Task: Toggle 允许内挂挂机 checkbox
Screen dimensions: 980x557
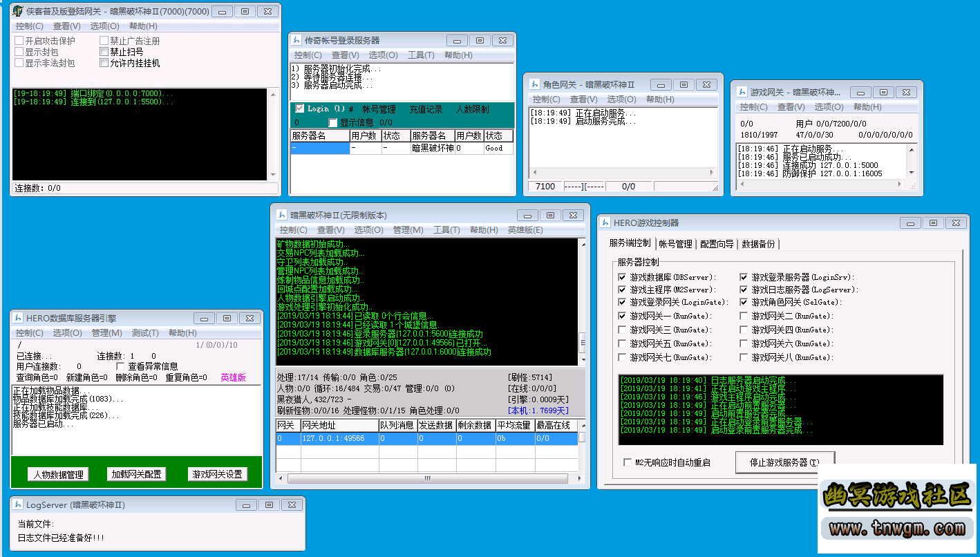Action: [x=104, y=63]
